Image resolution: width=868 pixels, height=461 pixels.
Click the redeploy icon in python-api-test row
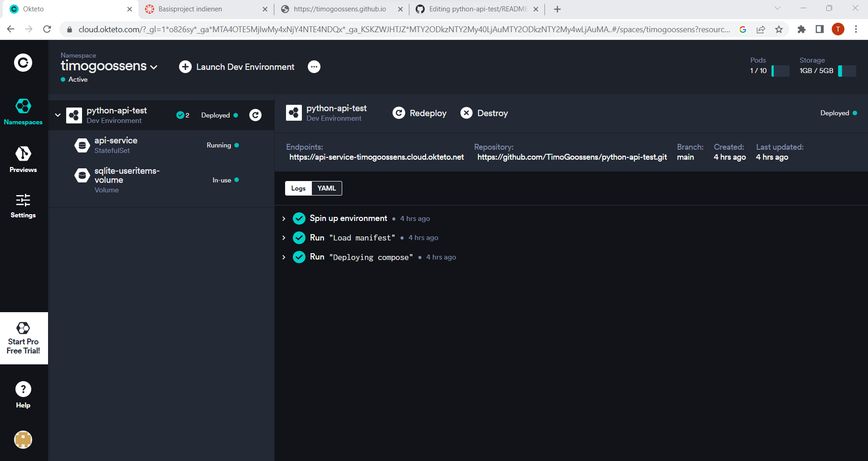[x=256, y=115]
